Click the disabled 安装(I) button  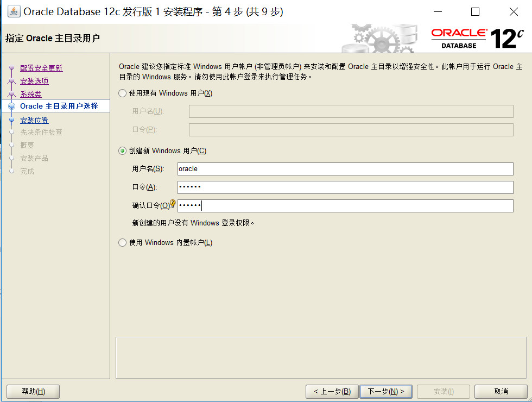coord(444,392)
